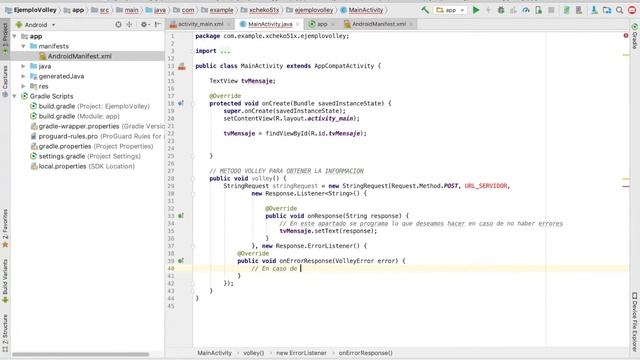Open build.gradle (Project: EjemploVolley)
The image size is (640, 360).
[90, 106]
